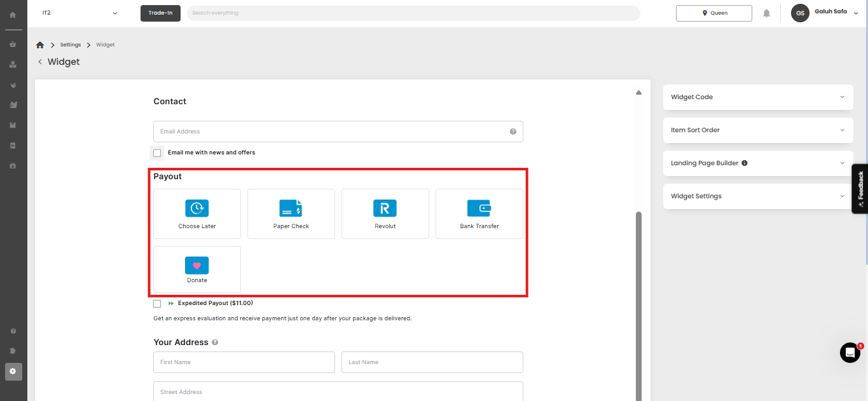Open the stacked boxes inventory sidebar icon
868x401 pixels.
[13, 65]
